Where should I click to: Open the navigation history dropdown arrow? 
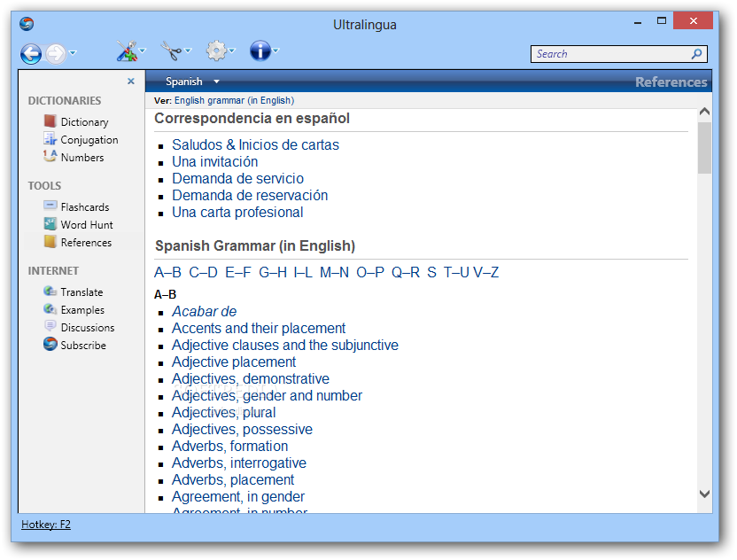[x=73, y=52]
